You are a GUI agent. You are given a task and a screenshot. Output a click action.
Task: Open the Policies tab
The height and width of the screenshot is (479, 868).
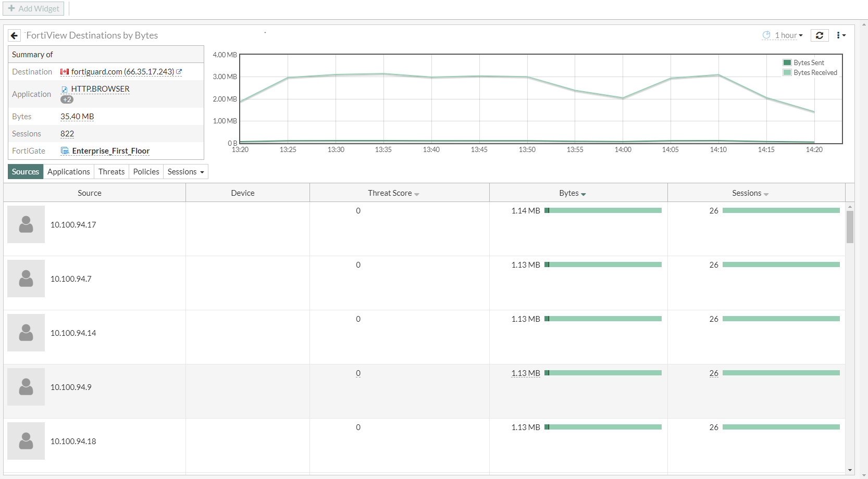146,172
